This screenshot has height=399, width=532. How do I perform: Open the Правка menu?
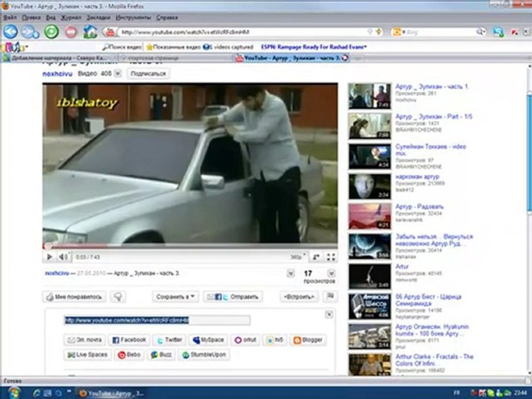[x=31, y=18]
